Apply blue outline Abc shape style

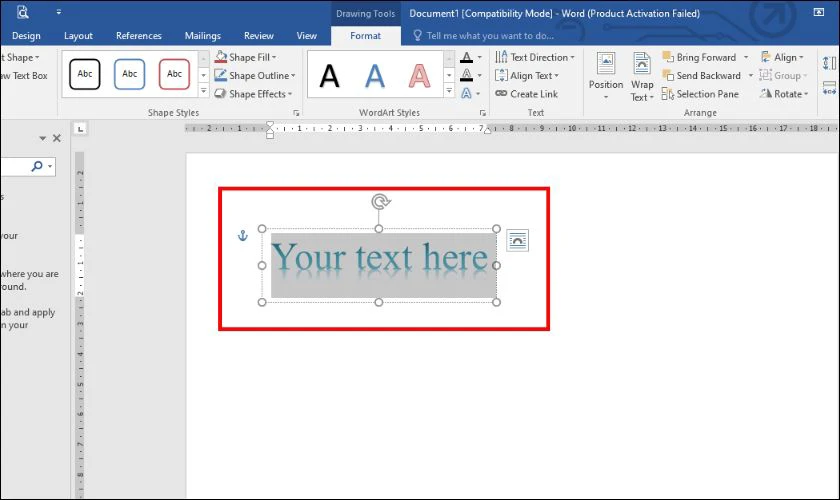[130, 74]
